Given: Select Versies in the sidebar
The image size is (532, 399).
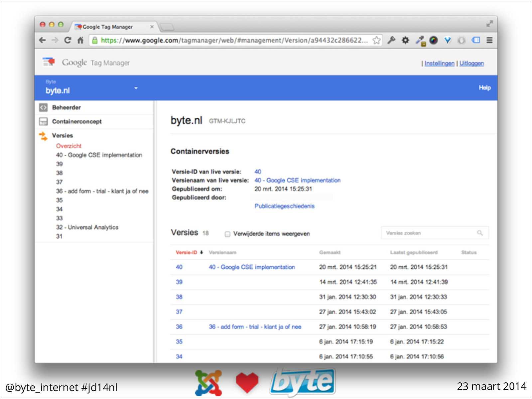Looking at the screenshot, I should pos(63,135).
